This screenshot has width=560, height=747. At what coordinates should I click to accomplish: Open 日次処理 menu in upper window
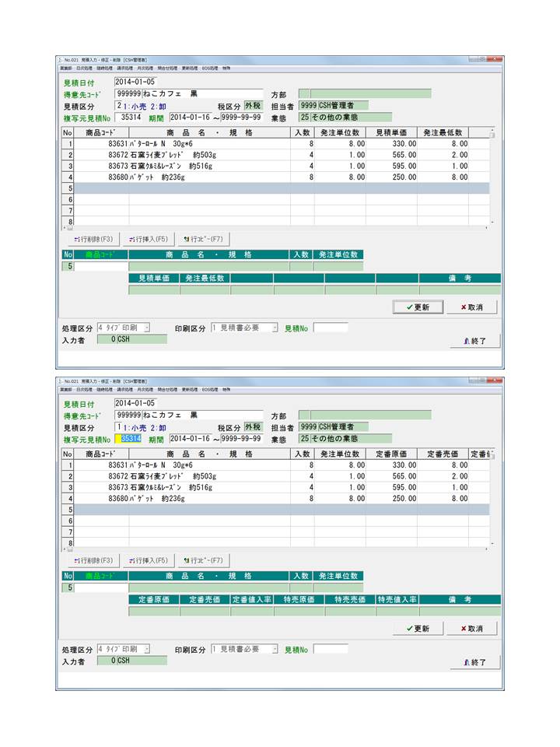click(x=84, y=68)
